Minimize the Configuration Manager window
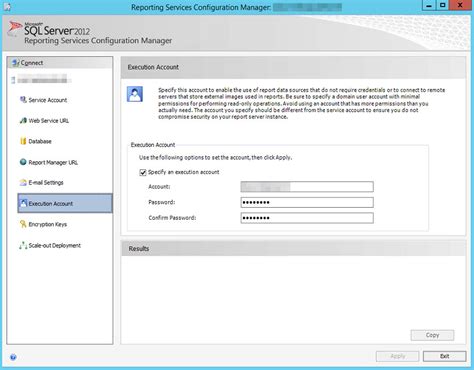474x370 pixels. (429, 5)
